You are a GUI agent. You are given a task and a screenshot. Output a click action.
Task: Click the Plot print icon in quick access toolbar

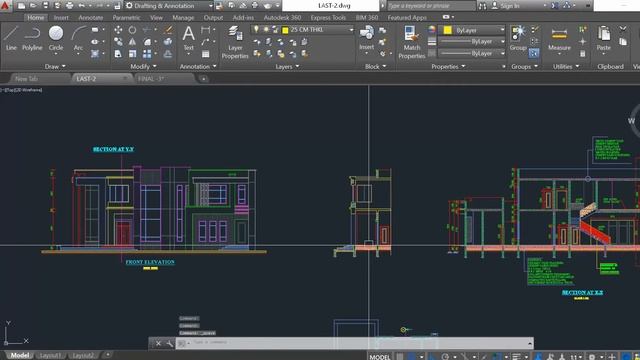[69, 6]
